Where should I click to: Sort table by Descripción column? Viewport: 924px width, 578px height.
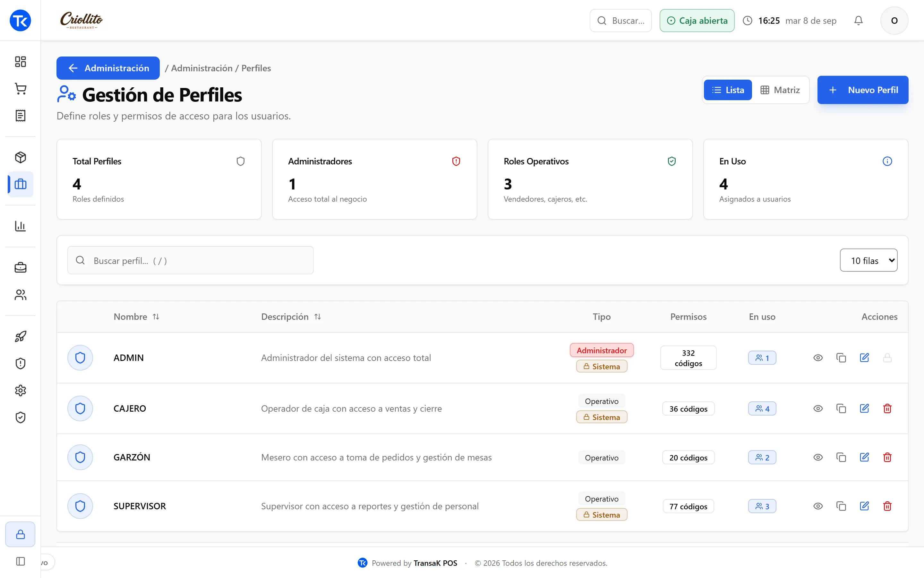click(x=291, y=317)
